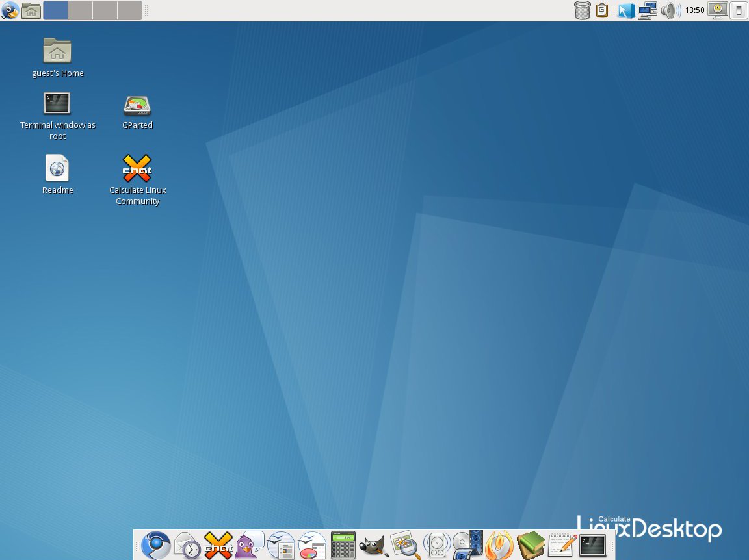Open the volume control speaker

tap(669, 10)
